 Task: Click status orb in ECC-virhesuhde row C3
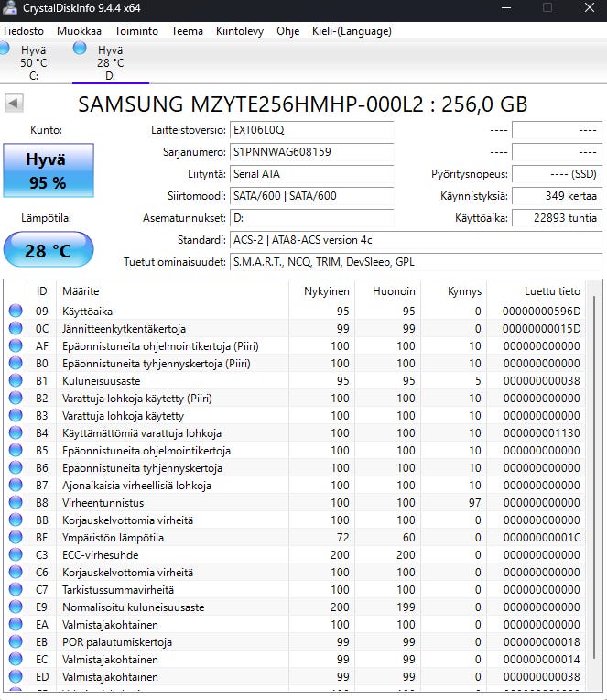click(16, 554)
